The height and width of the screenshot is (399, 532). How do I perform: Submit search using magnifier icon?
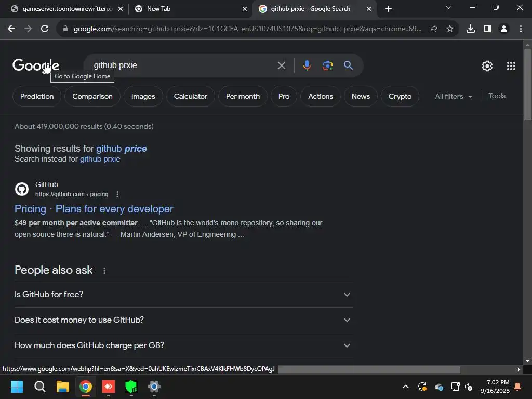click(x=349, y=65)
